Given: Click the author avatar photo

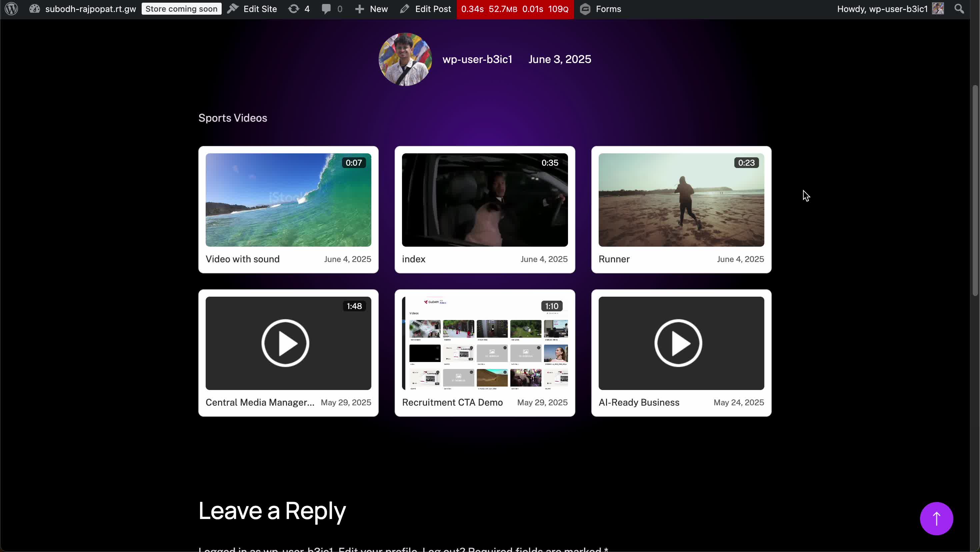Looking at the screenshot, I should tap(405, 59).
